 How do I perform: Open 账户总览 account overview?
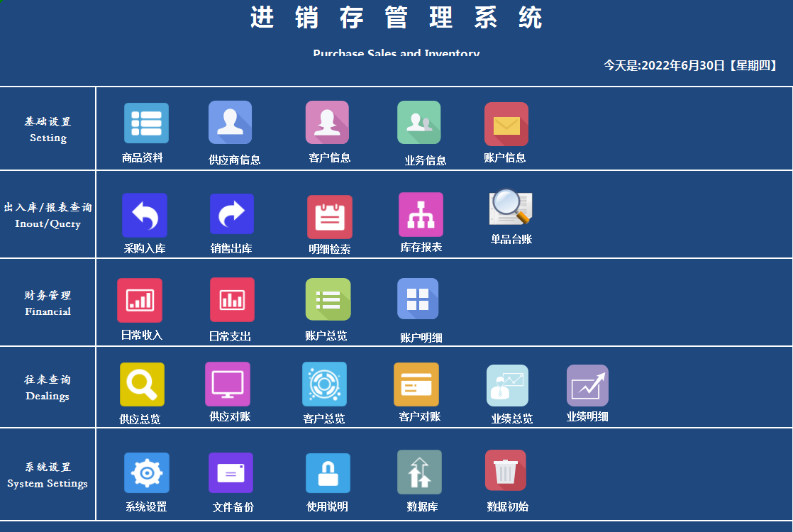tap(327, 299)
